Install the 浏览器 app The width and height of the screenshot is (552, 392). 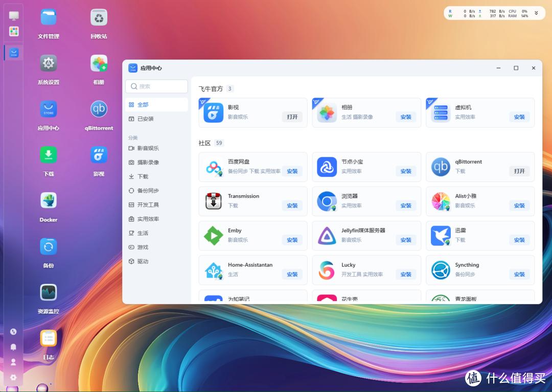pos(405,205)
